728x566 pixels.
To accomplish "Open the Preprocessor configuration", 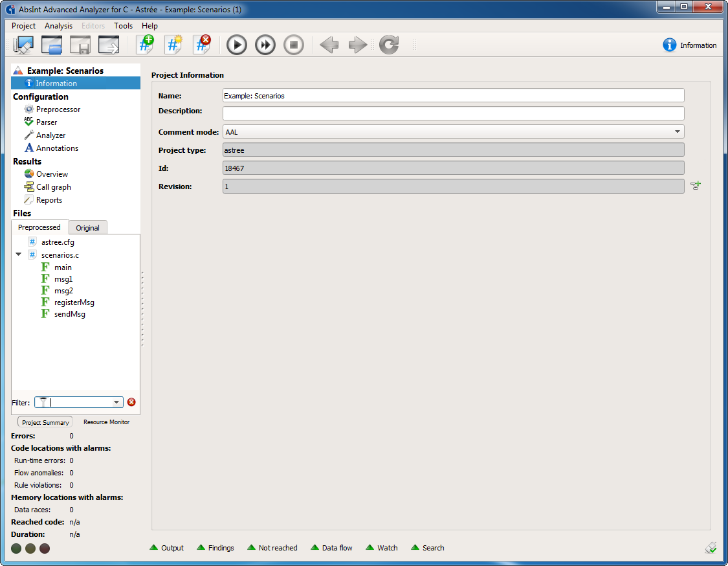I will tap(58, 109).
